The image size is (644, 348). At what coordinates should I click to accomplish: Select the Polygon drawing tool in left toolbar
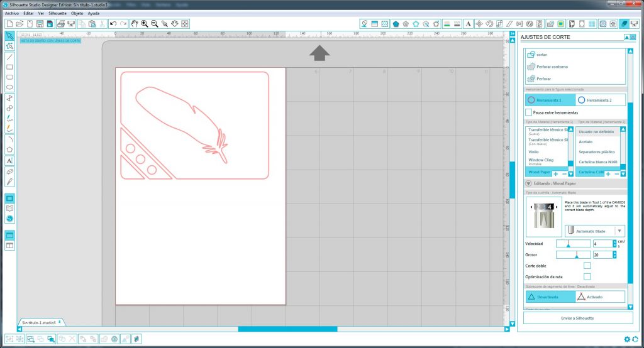[x=9, y=150]
